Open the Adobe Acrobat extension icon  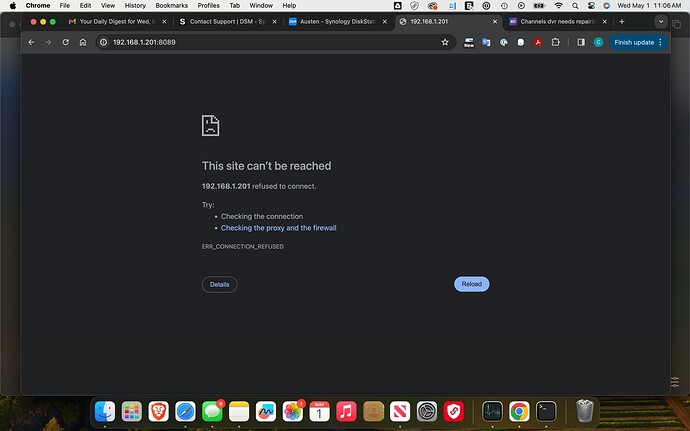click(x=537, y=42)
